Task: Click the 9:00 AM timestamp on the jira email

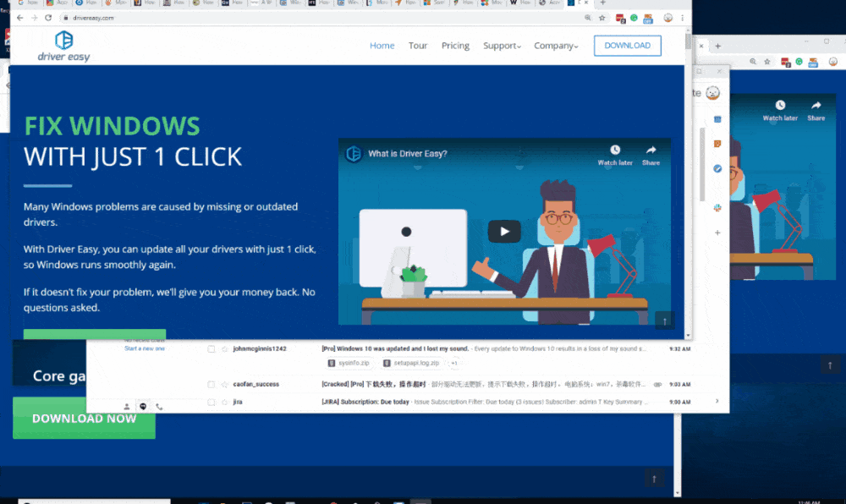Action: coord(680,403)
